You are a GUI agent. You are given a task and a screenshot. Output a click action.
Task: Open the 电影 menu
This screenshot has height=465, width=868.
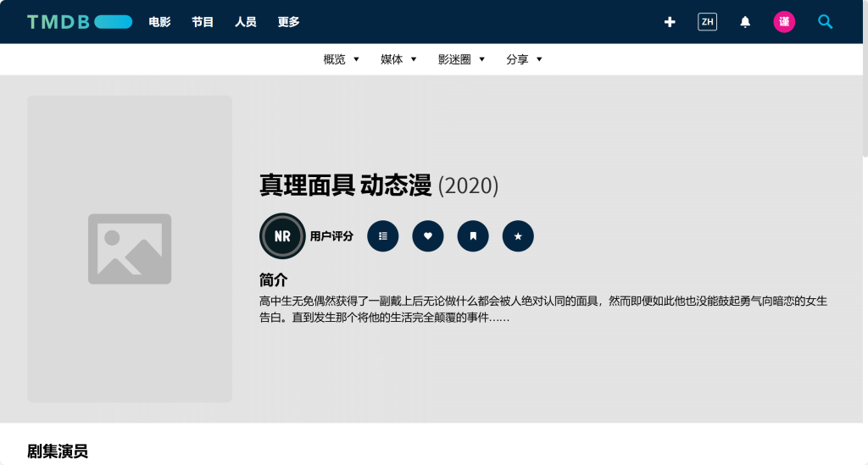coord(159,22)
